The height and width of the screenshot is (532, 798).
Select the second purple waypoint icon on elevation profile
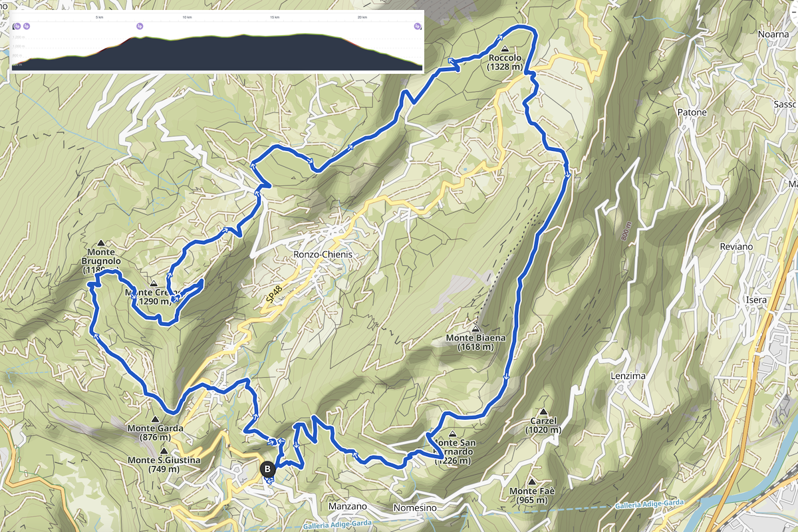tap(27, 27)
